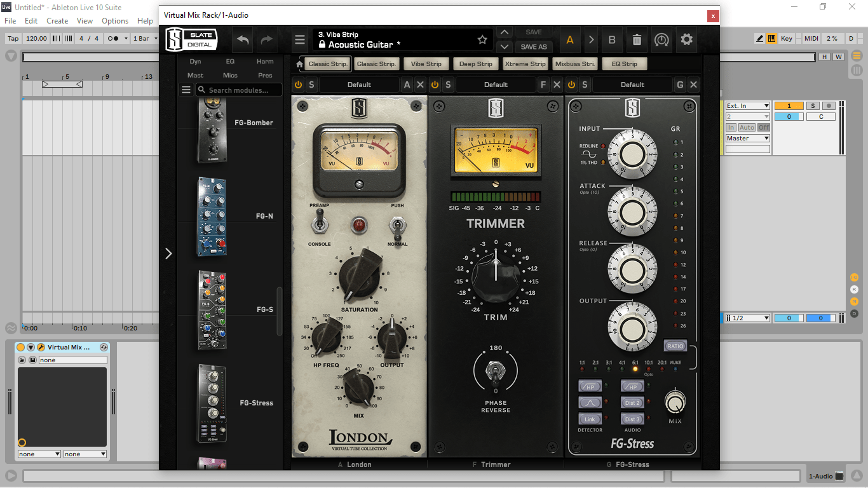This screenshot has height=488, width=868.
Task: Toggle computer MIDI keyboard icon in Ableton
Action: (x=771, y=38)
